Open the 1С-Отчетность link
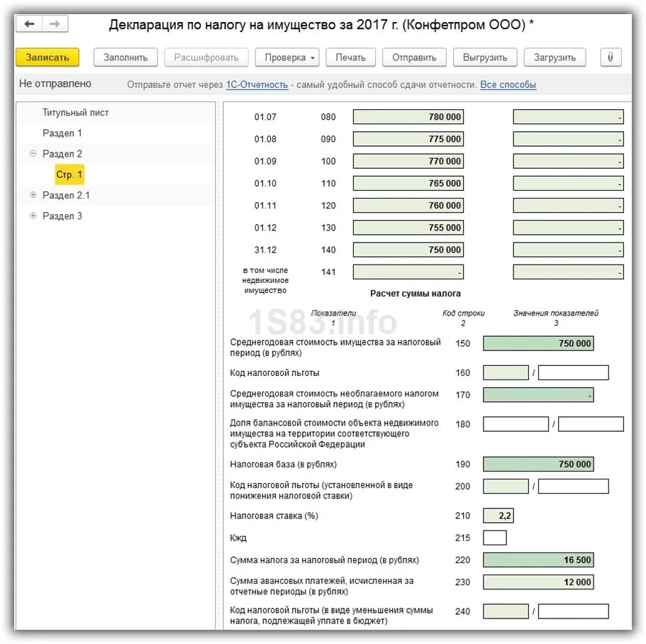 pyautogui.click(x=257, y=85)
